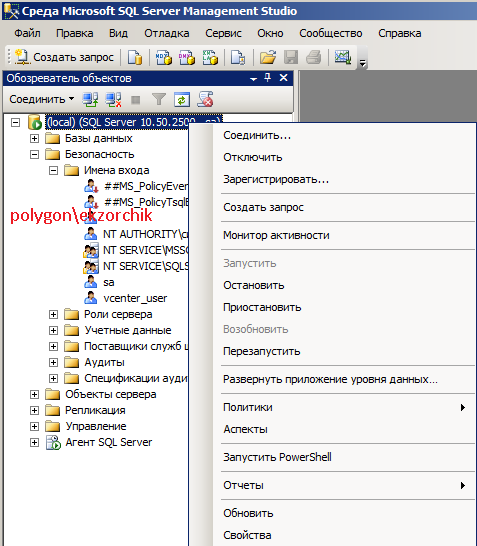Select the vcenter_user login
The width and height of the screenshot is (477, 546).
(135, 298)
